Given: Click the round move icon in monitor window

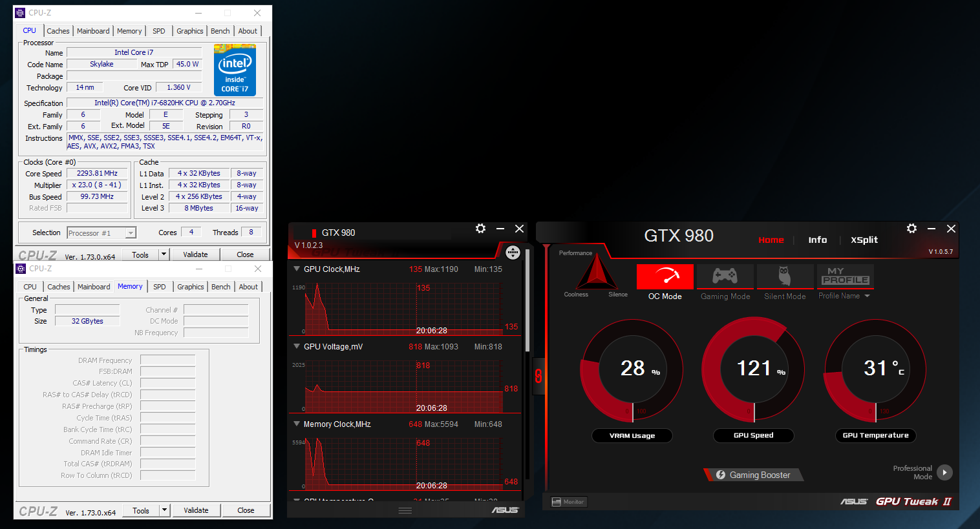Looking at the screenshot, I should (x=513, y=253).
